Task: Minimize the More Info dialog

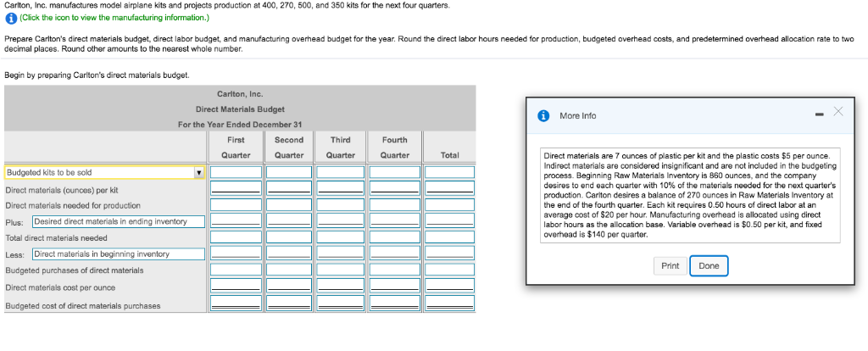Action: click(820, 115)
